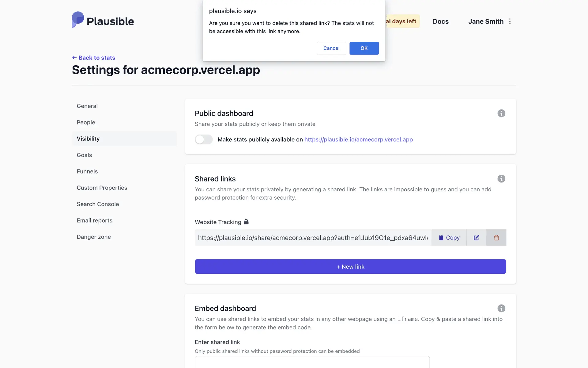The image size is (588, 368).
Task: Click the Embed dashboard info icon
Action: coord(501,309)
